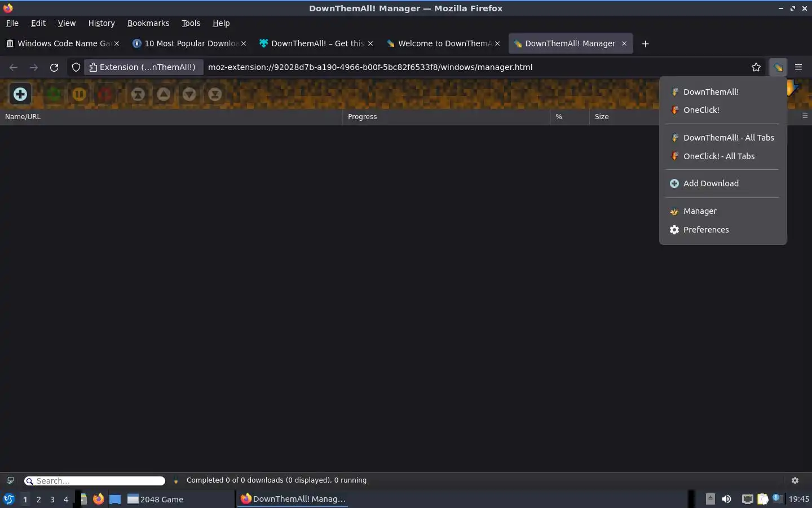Open Firefox hamburger application menu
The width and height of the screenshot is (812, 508).
coord(798,67)
